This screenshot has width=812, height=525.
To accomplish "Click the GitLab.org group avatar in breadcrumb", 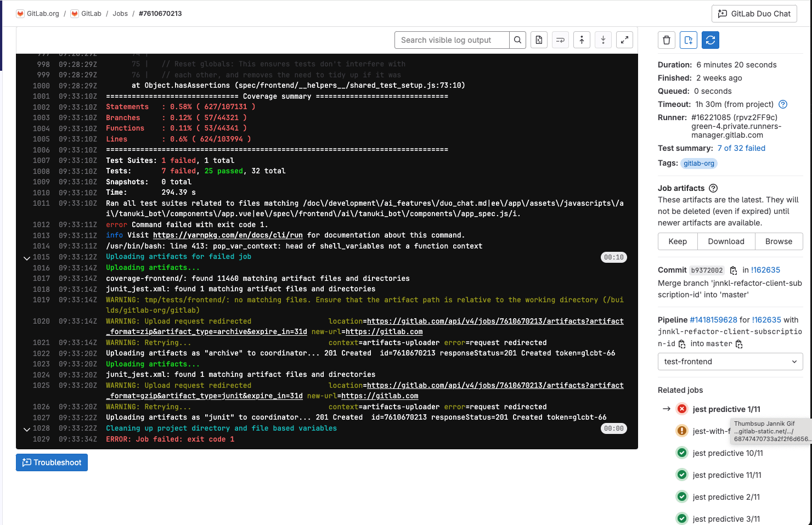I will click(x=20, y=14).
